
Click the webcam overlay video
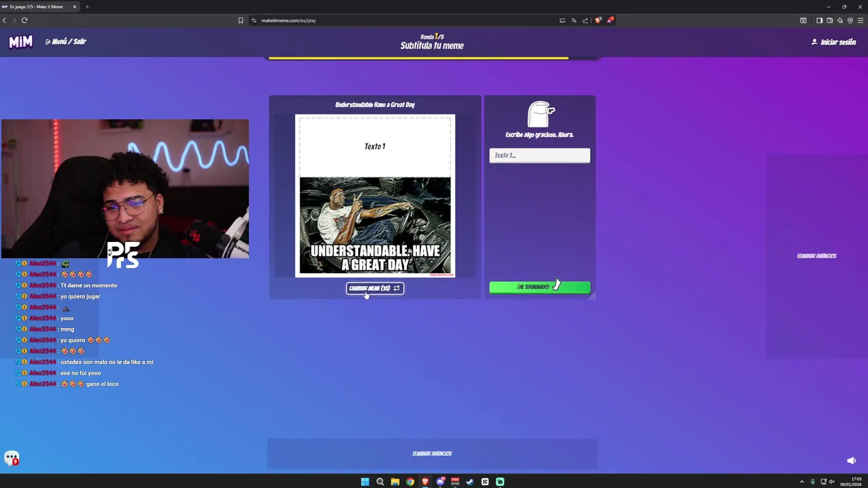[x=125, y=189]
